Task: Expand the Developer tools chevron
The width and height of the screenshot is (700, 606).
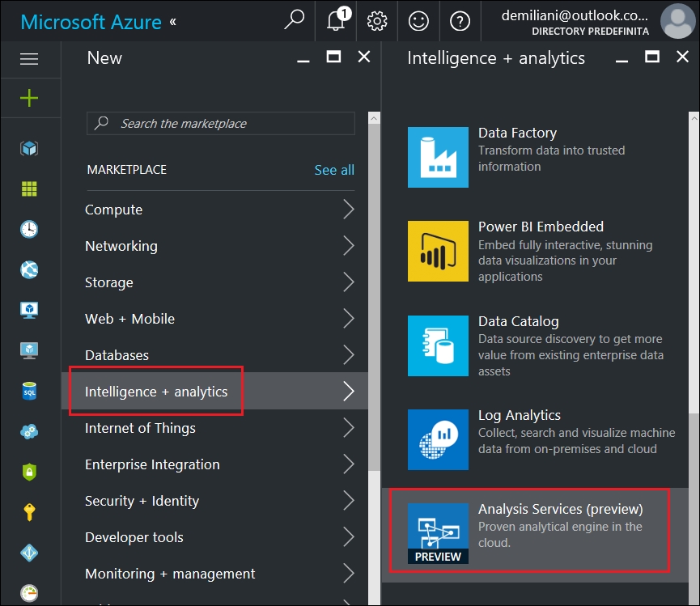Action: point(349,537)
